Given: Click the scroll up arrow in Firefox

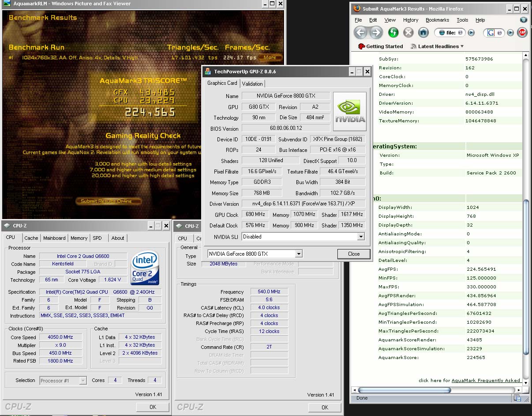Looking at the screenshot, I should point(525,55).
